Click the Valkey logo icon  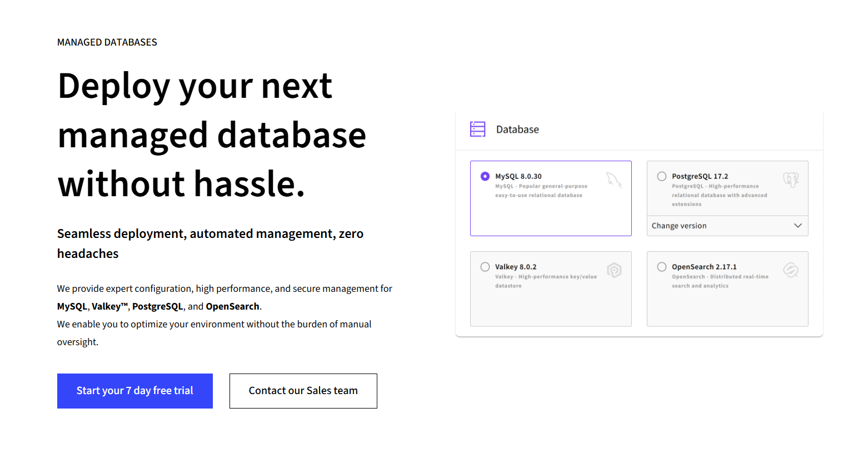[613, 270]
